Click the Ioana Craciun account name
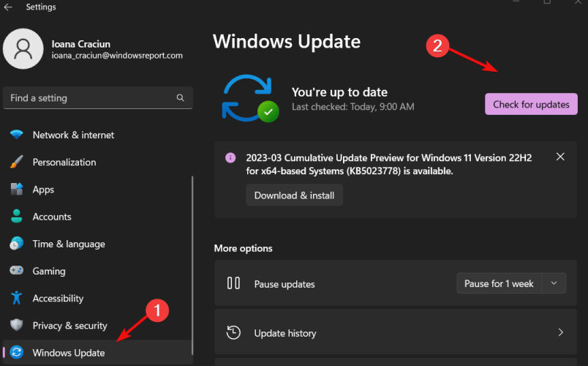Screen dimensions: 588x366 pyautogui.click(x=81, y=44)
